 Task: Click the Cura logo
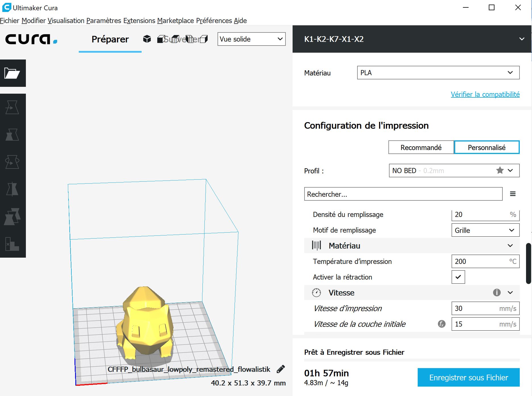point(31,39)
